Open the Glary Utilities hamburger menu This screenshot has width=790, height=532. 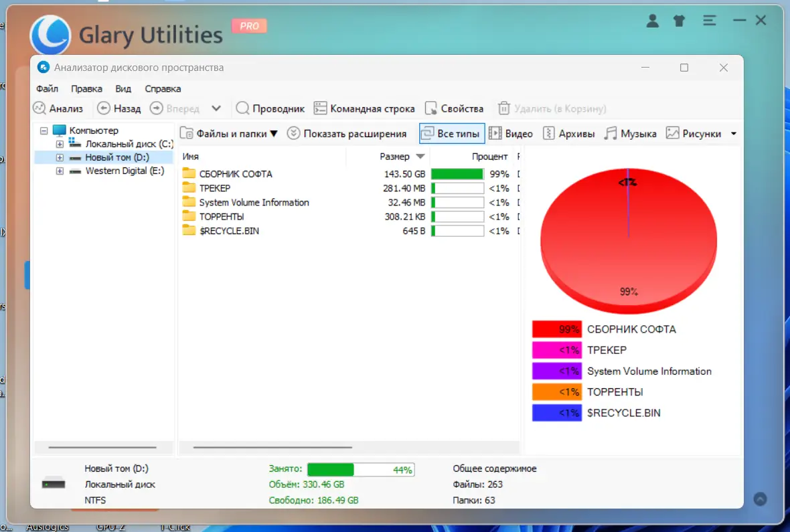(x=709, y=20)
